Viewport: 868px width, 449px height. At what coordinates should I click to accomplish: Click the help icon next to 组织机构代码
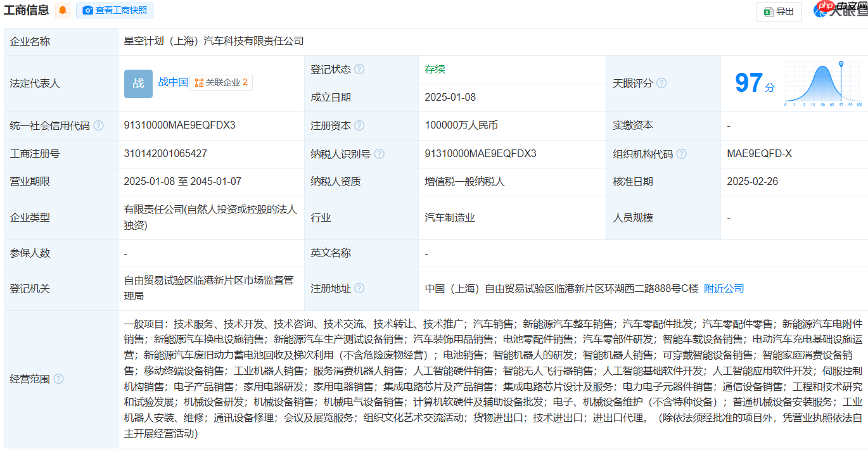click(682, 153)
